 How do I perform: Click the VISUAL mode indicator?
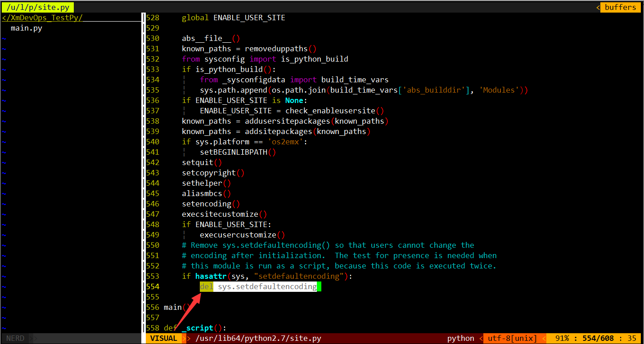click(x=164, y=338)
